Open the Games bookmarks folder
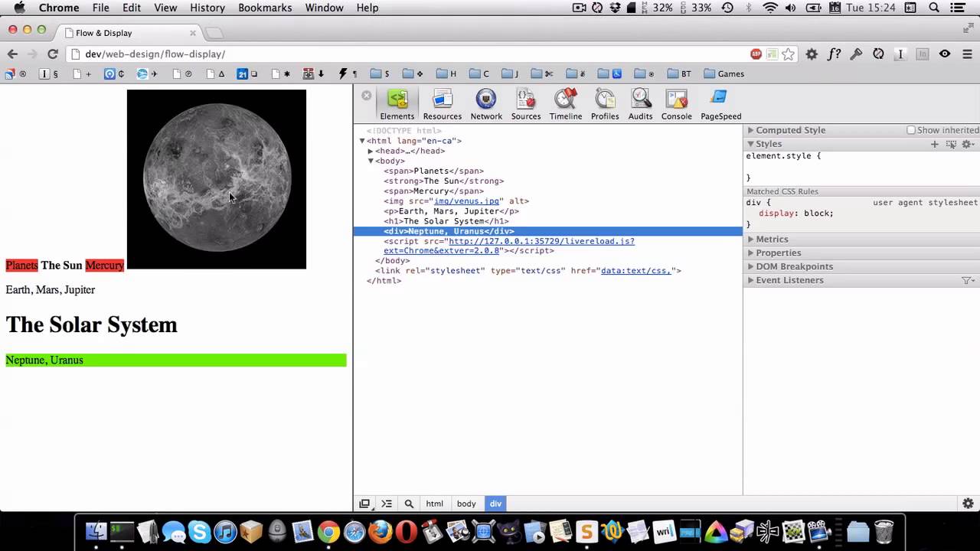 pyautogui.click(x=724, y=74)
